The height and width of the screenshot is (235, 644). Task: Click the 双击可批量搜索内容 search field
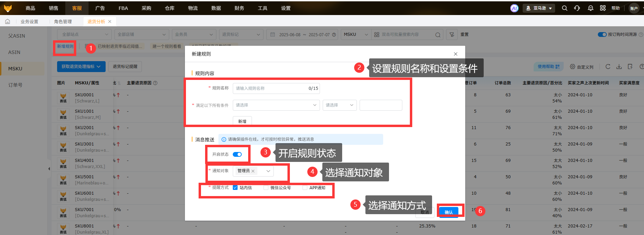407,34
